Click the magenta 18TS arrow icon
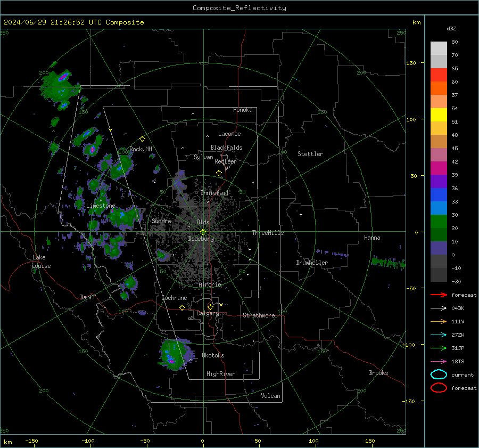 pyautogui.click(x=439, y=362)
